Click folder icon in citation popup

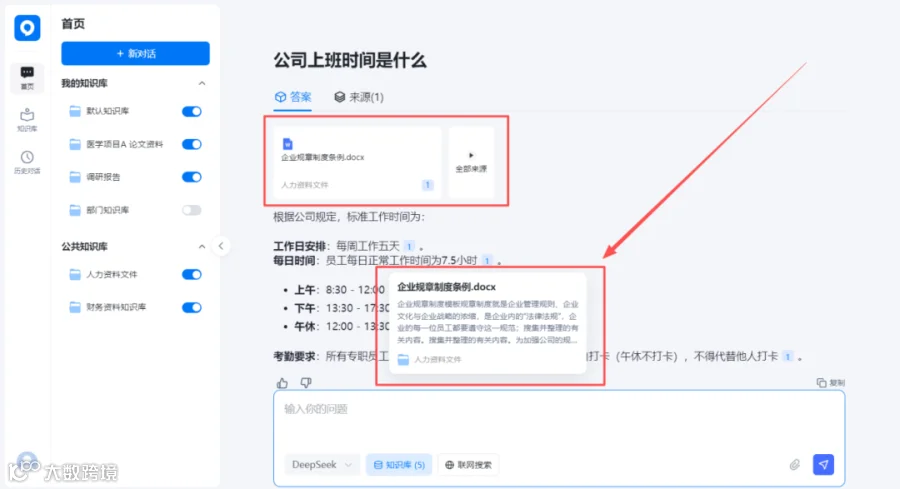click(x=404, y=359)
